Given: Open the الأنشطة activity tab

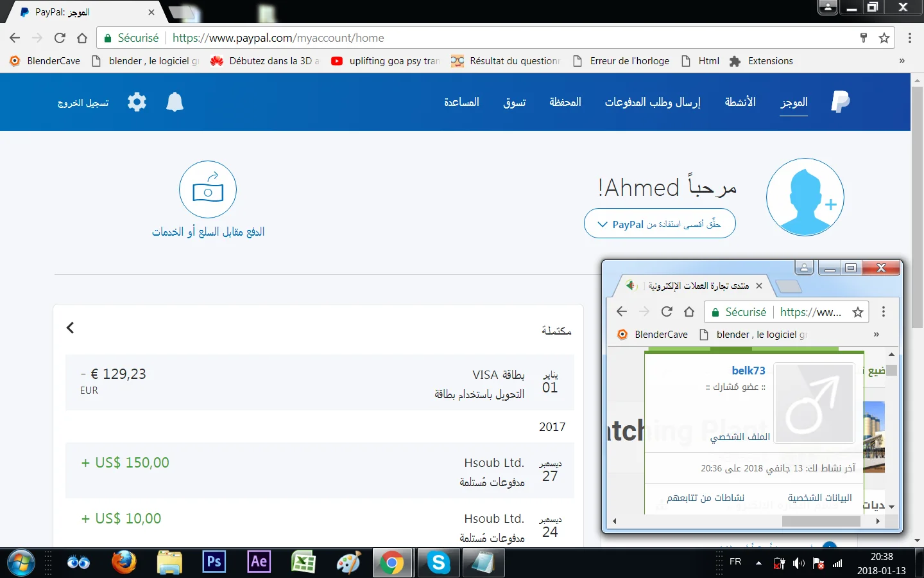Looking at the screenshot, I should click(x=740, y=102).
